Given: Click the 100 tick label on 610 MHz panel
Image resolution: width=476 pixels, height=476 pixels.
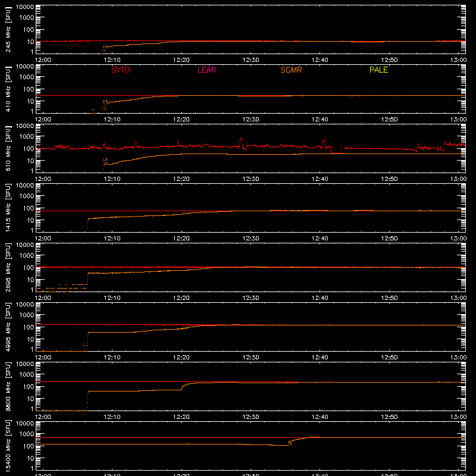Looking at the screenshot, I should point(29,149).
